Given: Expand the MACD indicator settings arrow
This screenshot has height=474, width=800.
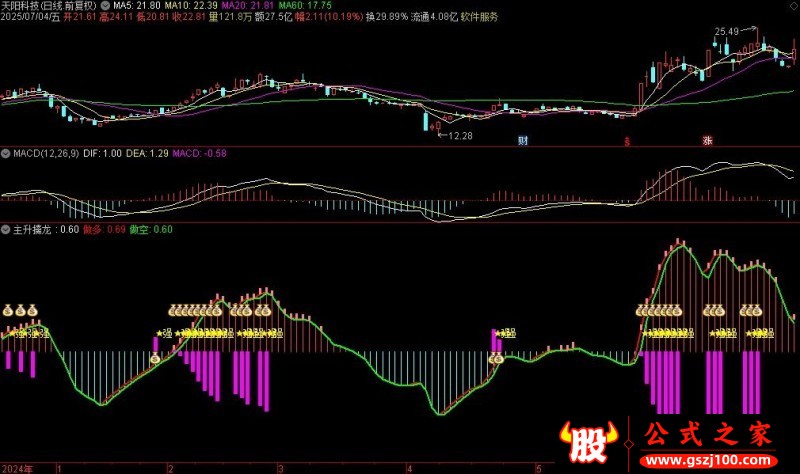Looking at the screenshot, I should [x=5, y=154].
